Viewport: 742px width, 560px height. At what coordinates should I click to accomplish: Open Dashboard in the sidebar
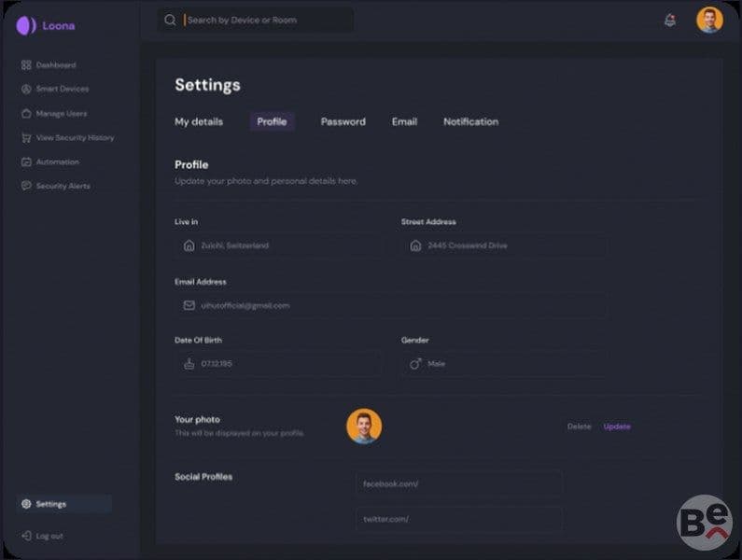pyautogui.click(x=49, y=64)
